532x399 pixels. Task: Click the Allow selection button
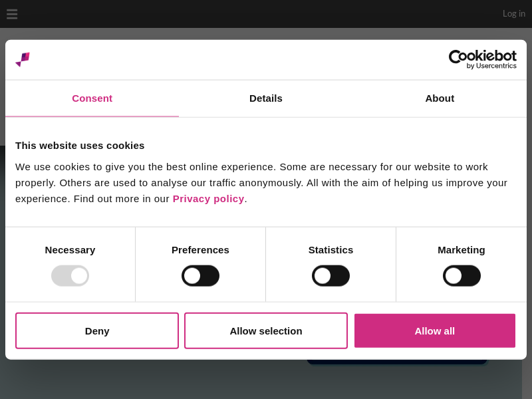266,331
